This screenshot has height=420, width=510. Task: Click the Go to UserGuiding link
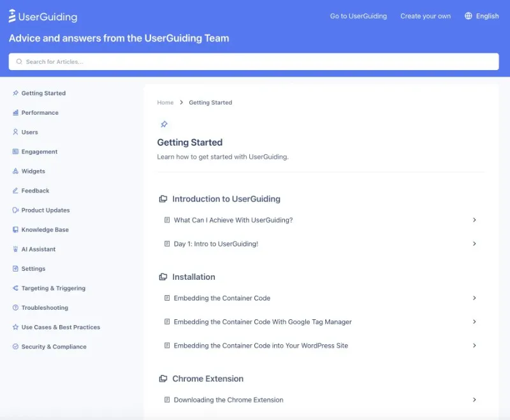(x=358, y=16)
